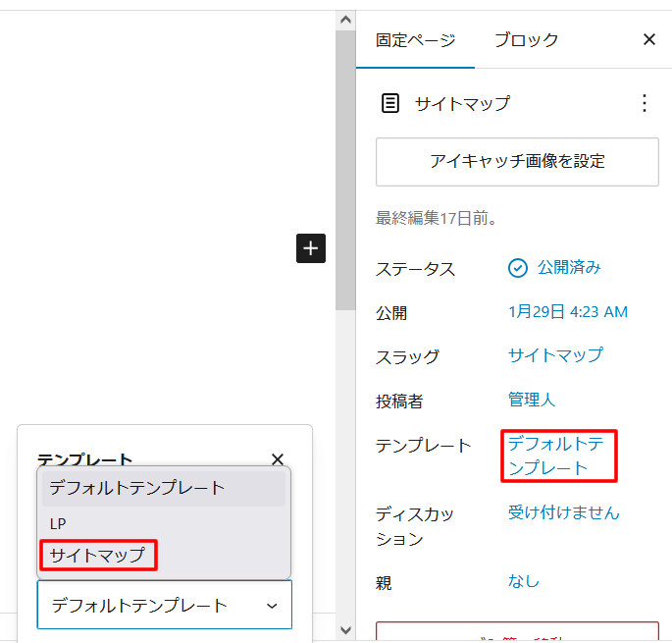Click the page icon beside サイトマップ title
Screen dimensions: 672x643
pyautogui.click(x=390, y=103)
